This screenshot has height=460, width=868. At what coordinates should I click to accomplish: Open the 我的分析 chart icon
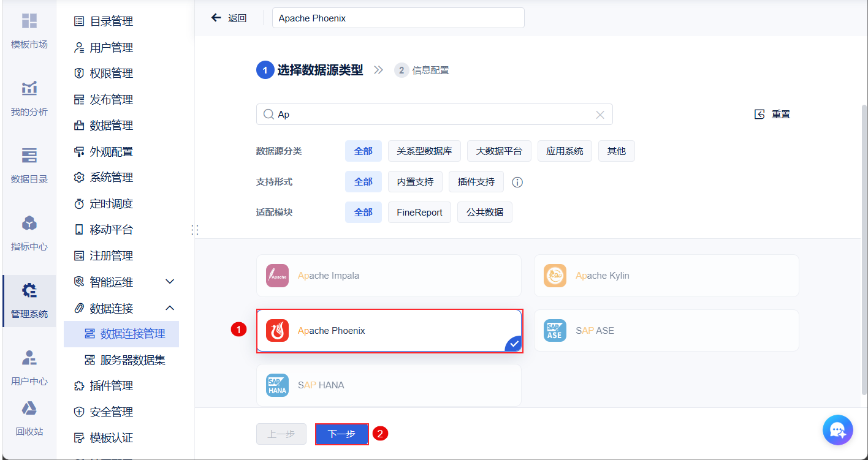click(29, 88)
